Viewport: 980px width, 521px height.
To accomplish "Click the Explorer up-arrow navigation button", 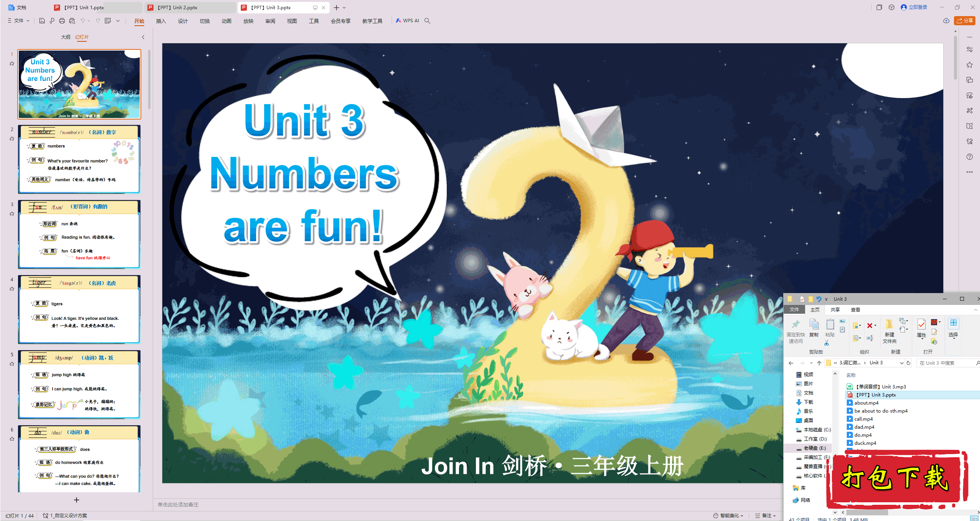I will pos(819,363).
